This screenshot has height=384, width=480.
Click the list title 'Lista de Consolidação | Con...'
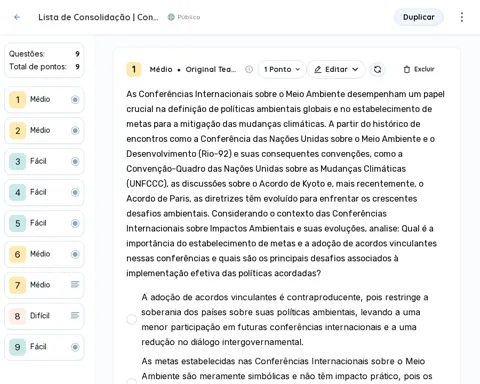[98, 17]
